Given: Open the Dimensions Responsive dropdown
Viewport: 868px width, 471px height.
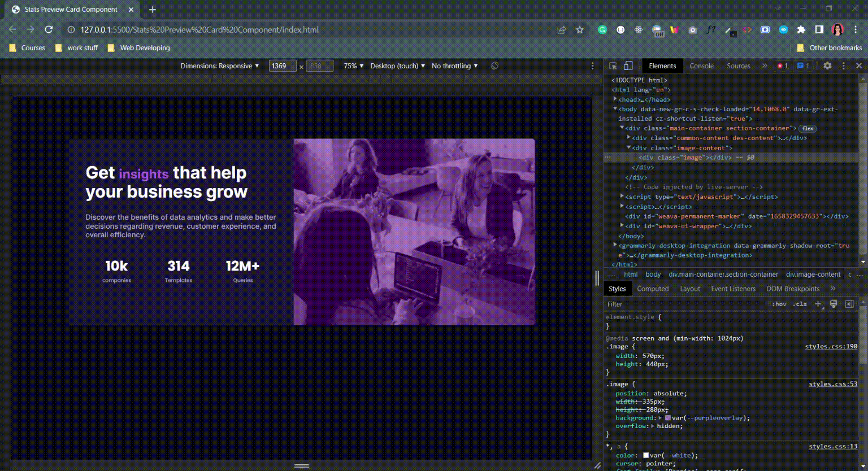Looking at the screenshot, I should pyautogui.click(x=219, y=66).
